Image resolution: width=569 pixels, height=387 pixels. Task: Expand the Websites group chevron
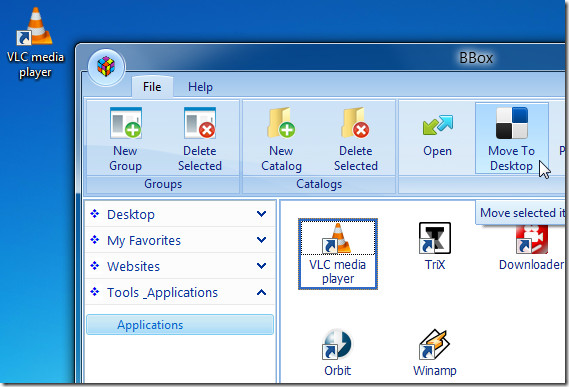(x=261, y=266)
